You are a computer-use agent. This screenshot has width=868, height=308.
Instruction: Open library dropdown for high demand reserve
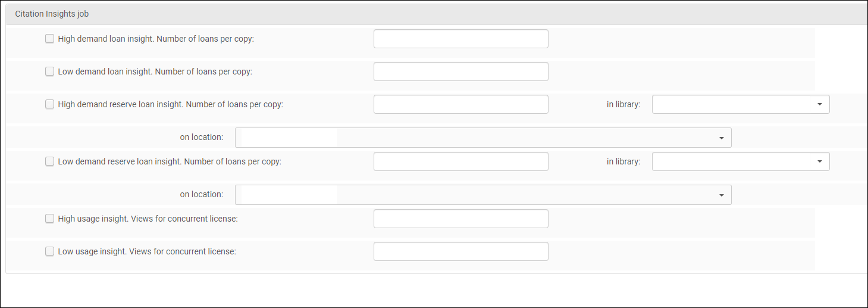click(x=741, y=104)
